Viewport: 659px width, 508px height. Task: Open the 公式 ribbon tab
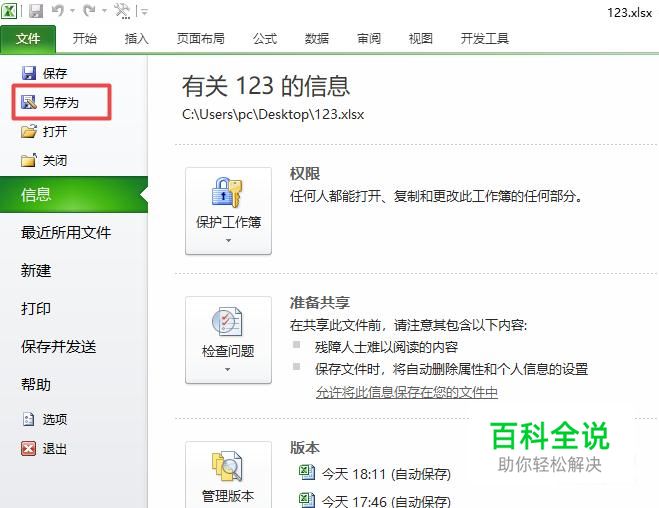coord(265,39)
